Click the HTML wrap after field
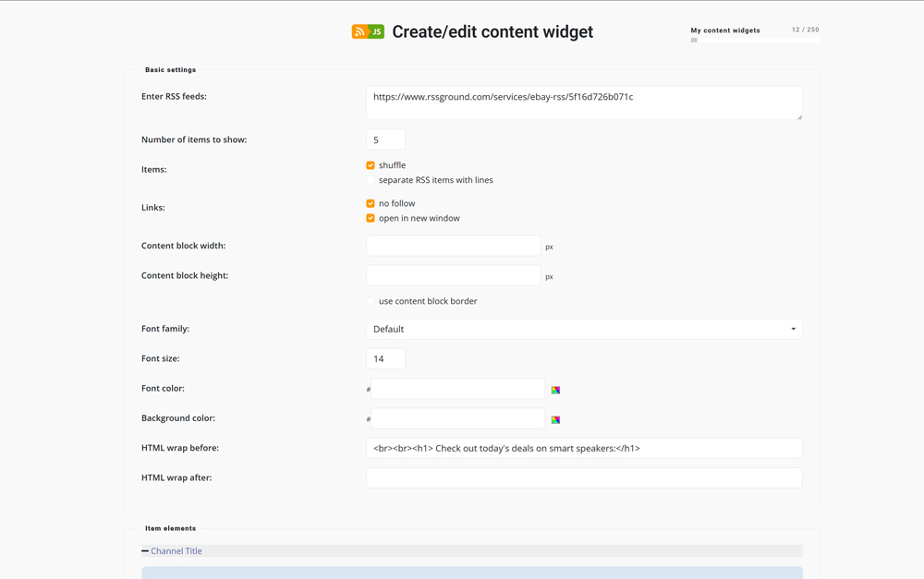This screenshot has width=924, height=579. click(x=584, y=477)
